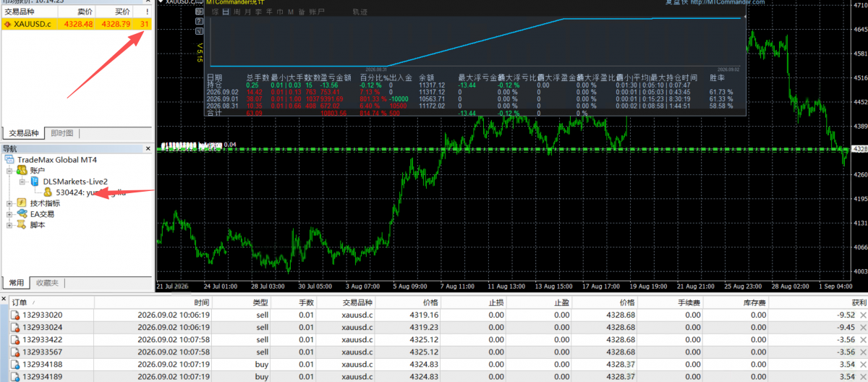Select 技术指标 tree item label

pyautogui.click(x=45, y=203)
